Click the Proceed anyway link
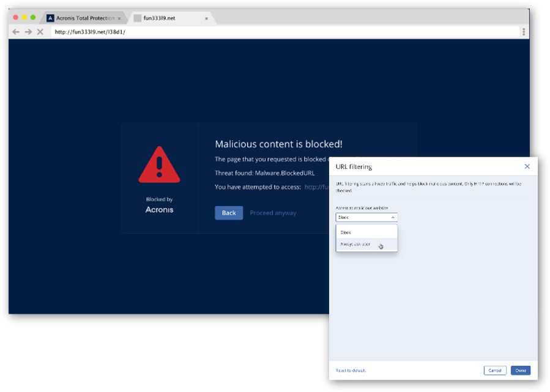 pyautogui.click(x=273, y=213)
